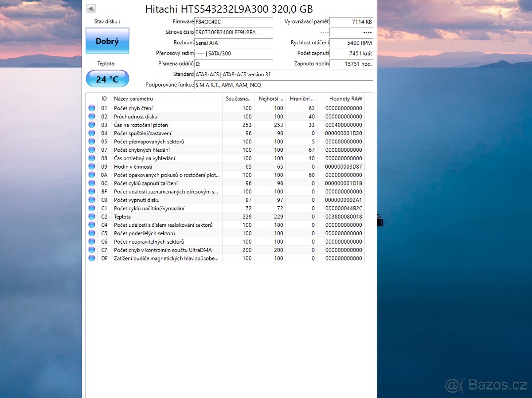Select the indicator for Počet neopravitelných sektorů
Screen dimensions: 532x398
click(91, 241)
